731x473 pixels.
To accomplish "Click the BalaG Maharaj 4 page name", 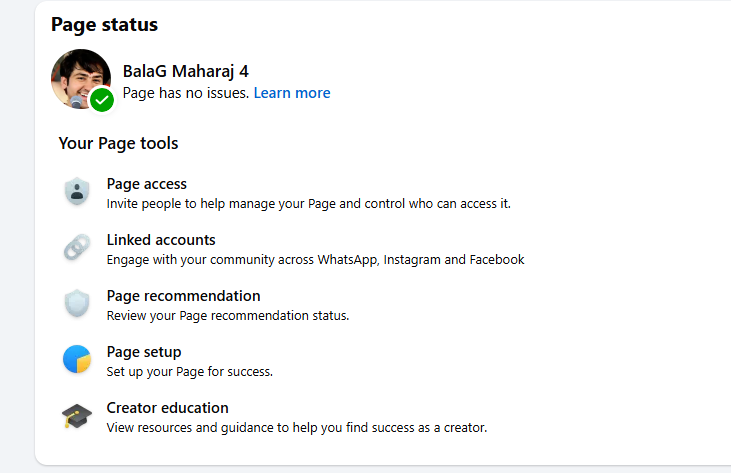I will (185, 71).
